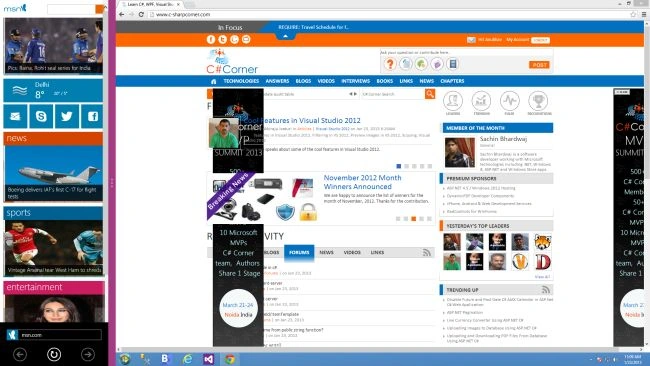
Task: Open the Technologies menu
Action: (x=241, y=81)
